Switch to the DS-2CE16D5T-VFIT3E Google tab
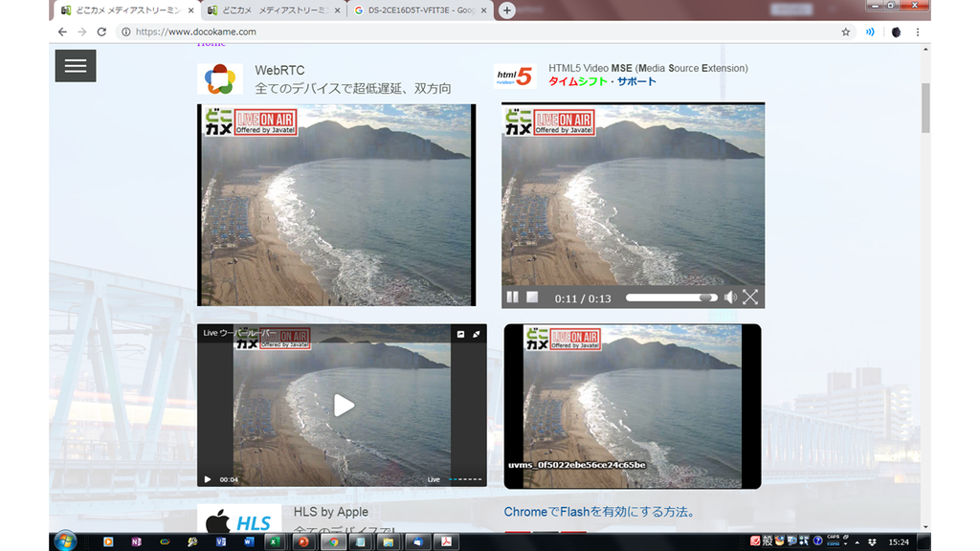Screen dimensions: 980x551 [420, 11]
